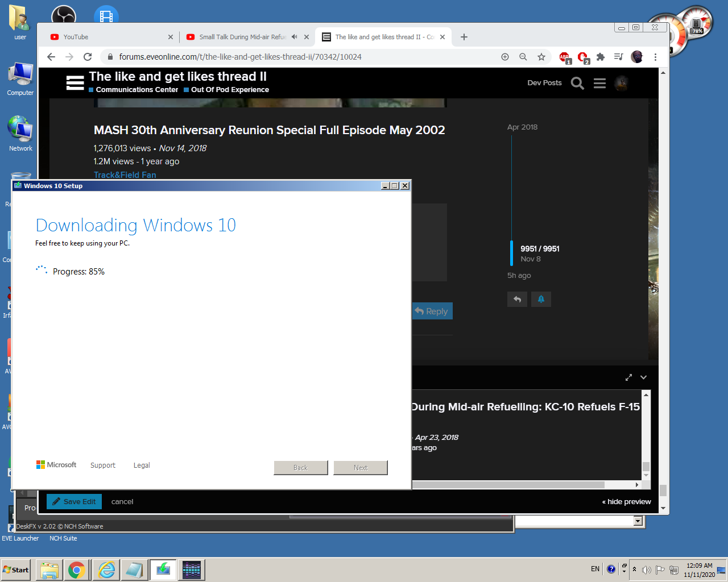728x582 pixels.
Task: Open the Windows 10 Setup taskbar item
Action: [163, 569]
